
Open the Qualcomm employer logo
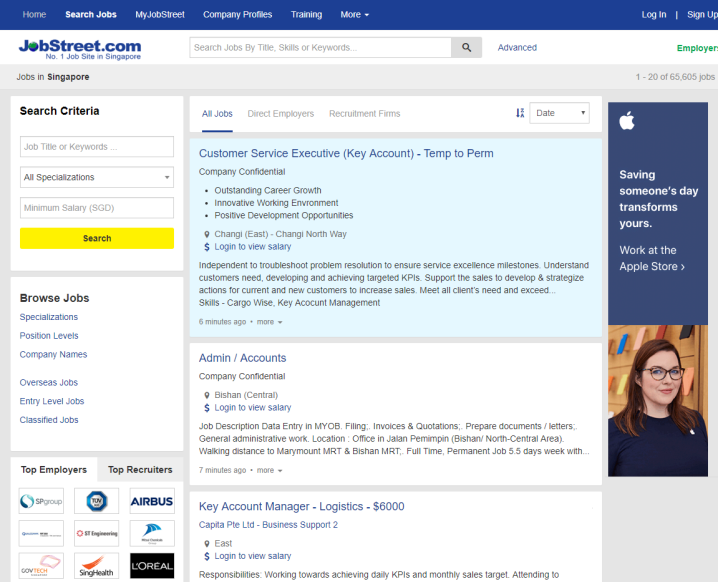[41, 533]
